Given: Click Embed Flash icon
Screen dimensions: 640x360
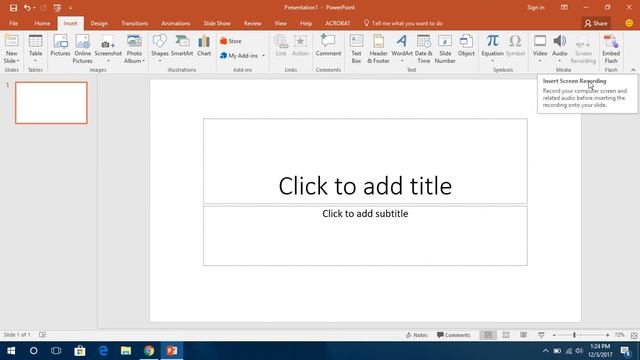Looking at the screenshot, I should tap(611, 49).
